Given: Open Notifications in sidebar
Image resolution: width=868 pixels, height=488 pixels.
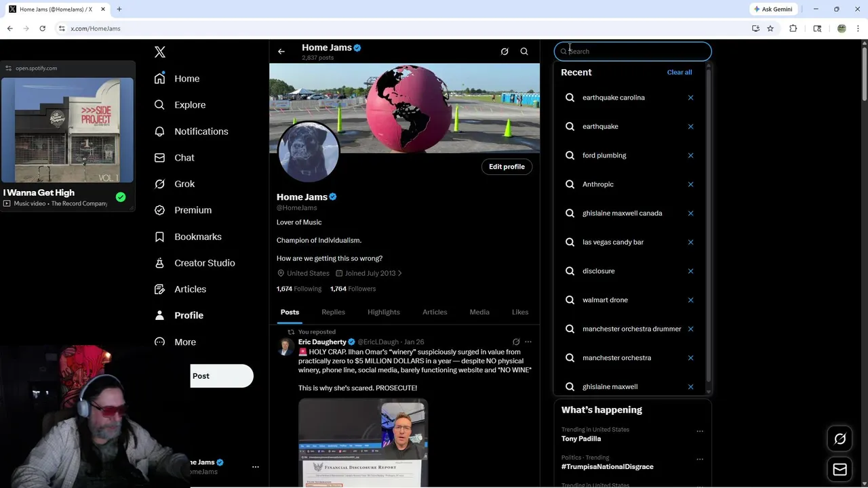Looking at the screenshot, I should (191, 131).
